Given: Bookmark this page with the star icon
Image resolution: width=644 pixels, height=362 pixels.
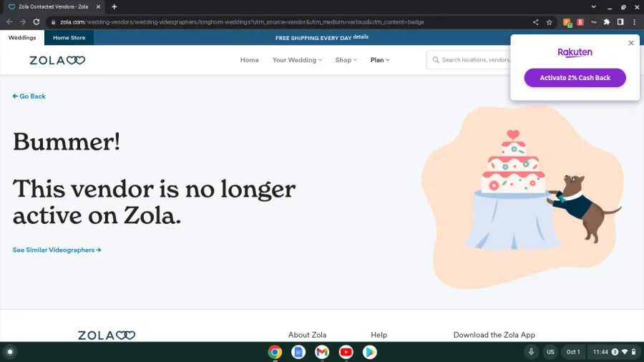Looking at the screenshot, I should pos(549,22).
